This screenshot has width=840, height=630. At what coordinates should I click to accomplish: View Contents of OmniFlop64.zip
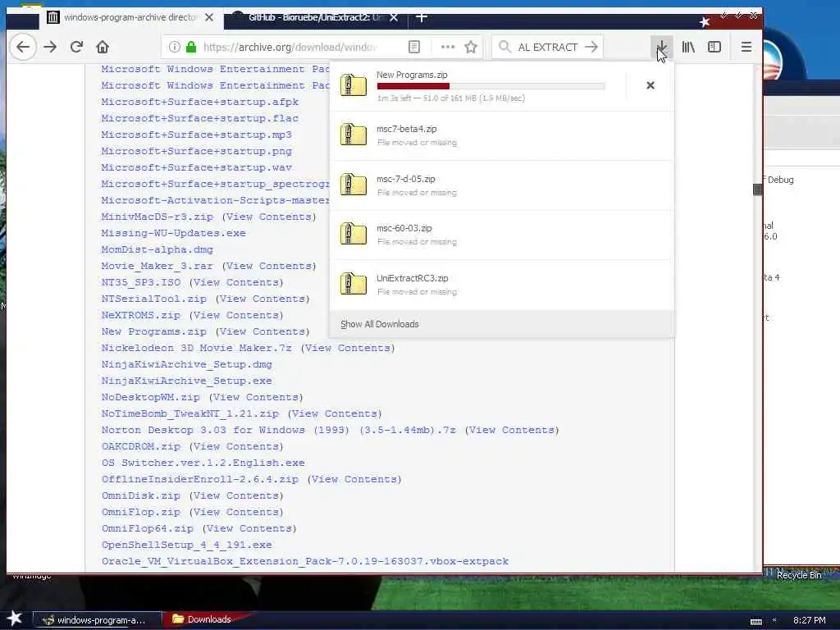pos(249,528)
